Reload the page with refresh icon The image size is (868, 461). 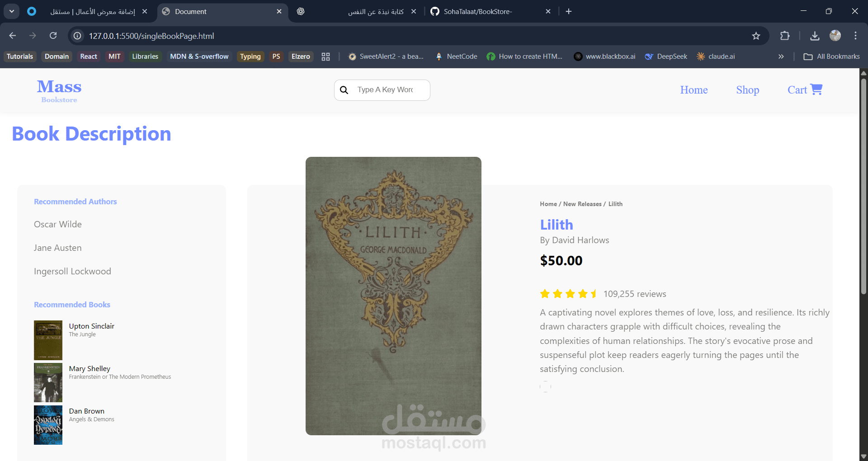click(x=53, y=36)
